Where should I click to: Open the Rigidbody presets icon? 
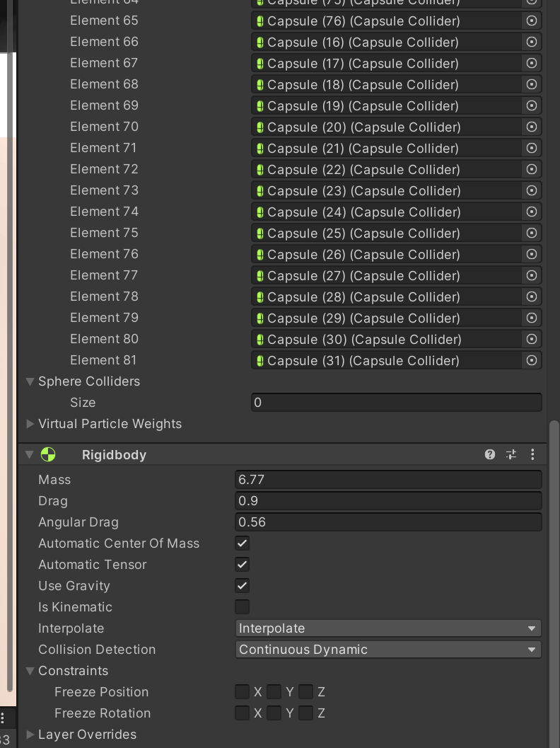[511, 454]
